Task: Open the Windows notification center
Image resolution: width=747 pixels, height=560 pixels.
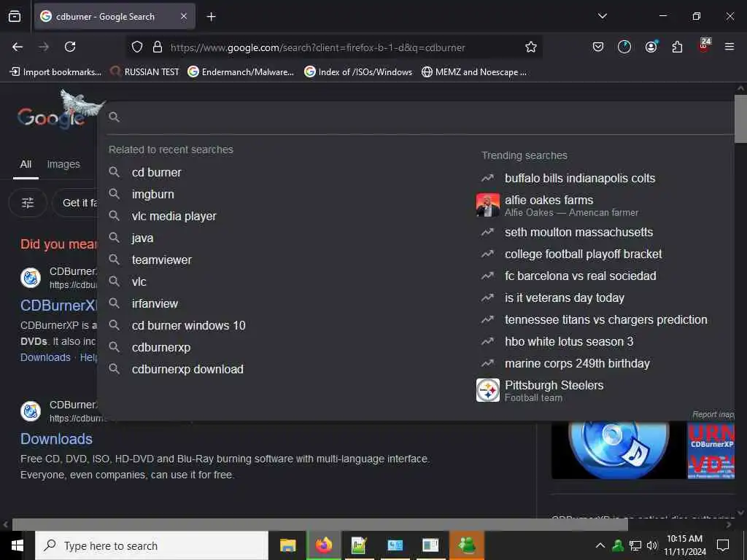Action: [723, 545]
